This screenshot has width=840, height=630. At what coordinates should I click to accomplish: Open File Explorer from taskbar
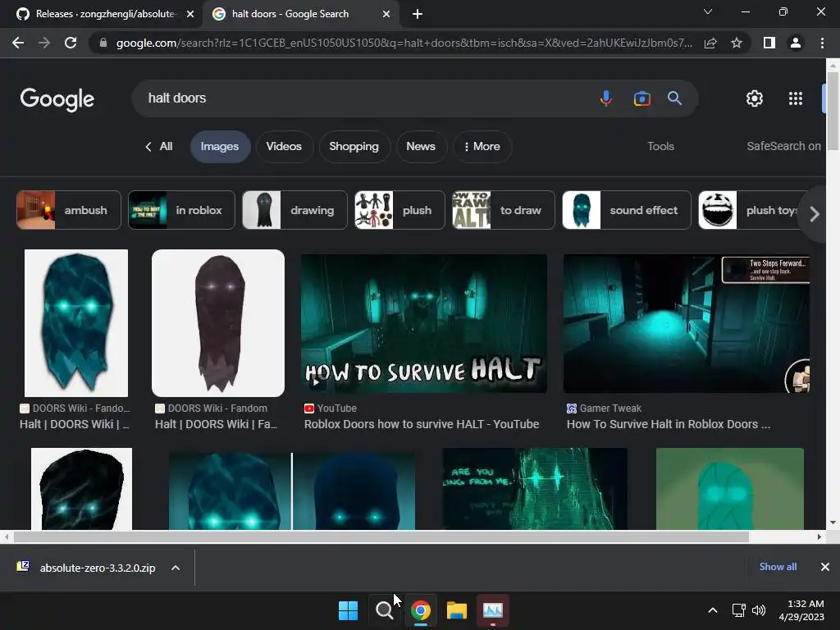(x=456, y=610)
